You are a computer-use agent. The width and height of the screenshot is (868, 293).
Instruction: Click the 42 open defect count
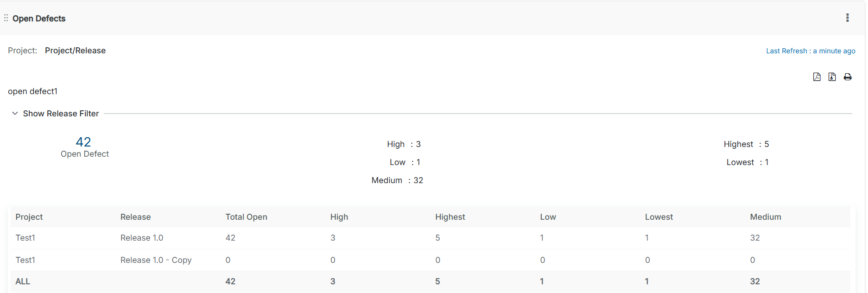[x=83, y=142]
